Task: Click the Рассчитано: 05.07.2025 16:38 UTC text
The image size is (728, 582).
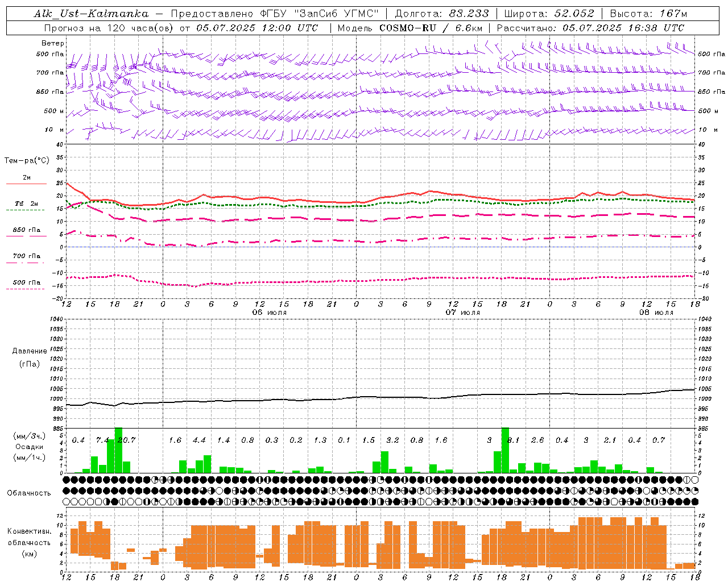Action: pos(590,28)
